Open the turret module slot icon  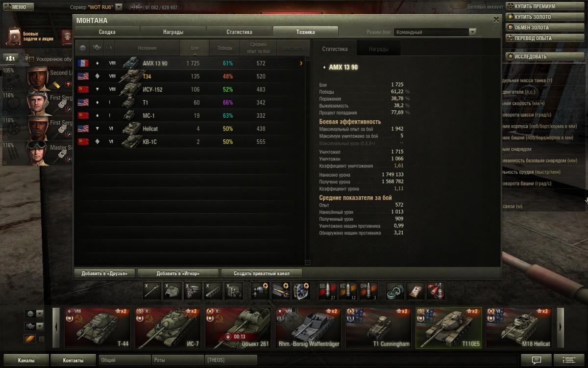[x=172, y=291]
